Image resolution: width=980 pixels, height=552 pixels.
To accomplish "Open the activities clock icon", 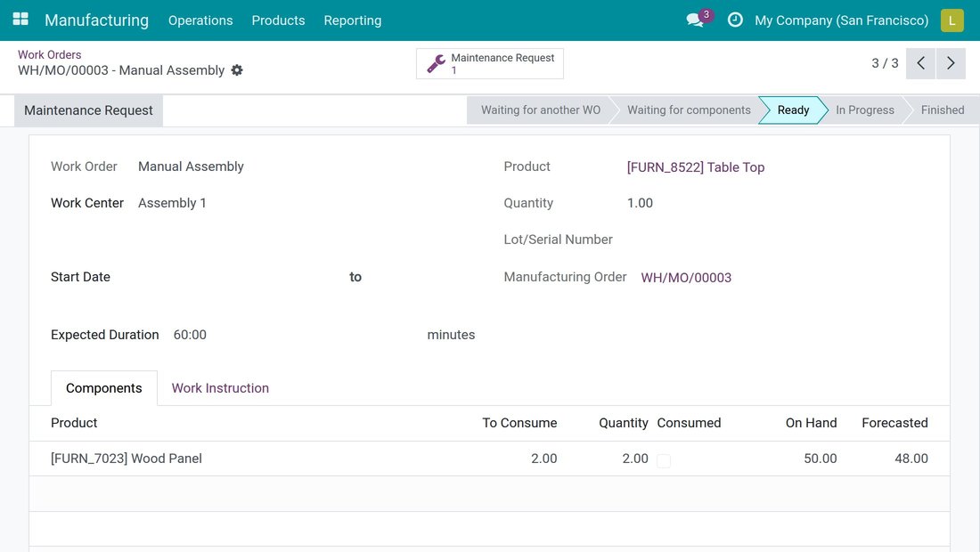I will tap(735, 20).
